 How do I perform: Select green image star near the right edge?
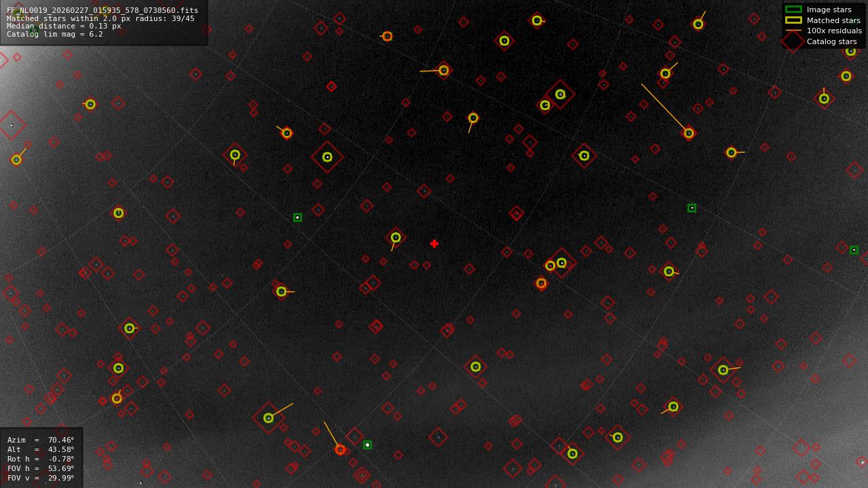[x=854, y=250]
